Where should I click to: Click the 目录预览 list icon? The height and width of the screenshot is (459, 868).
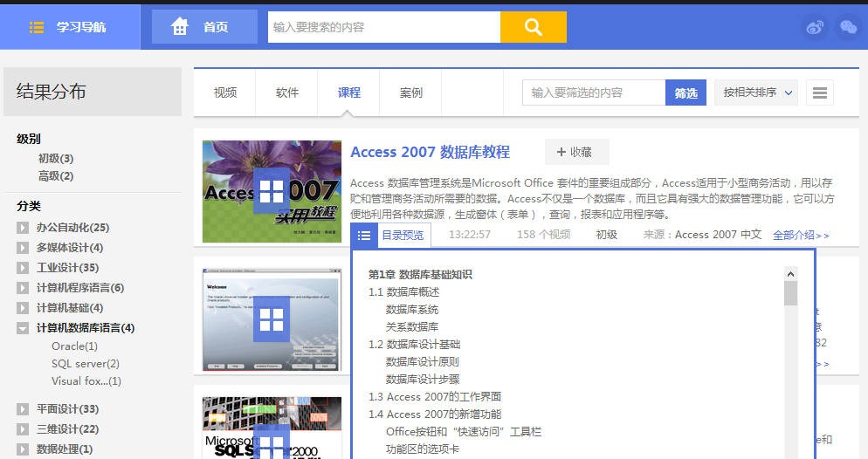364,236
